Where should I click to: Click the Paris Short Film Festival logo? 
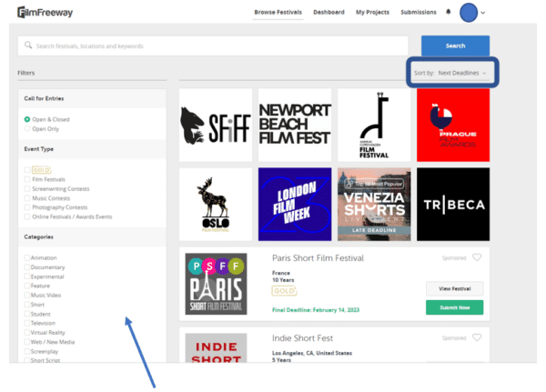[216, 284]
